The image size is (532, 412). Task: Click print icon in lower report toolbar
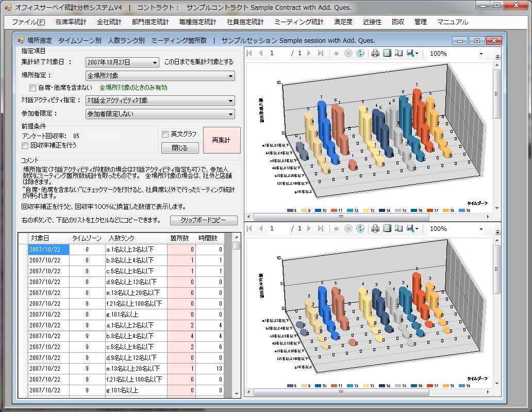pos(375,228)
